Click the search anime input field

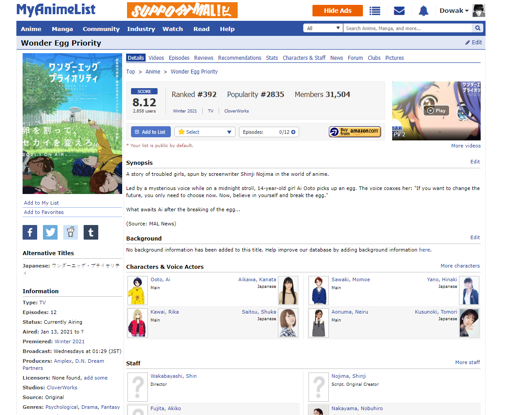(x=407, y=28)
